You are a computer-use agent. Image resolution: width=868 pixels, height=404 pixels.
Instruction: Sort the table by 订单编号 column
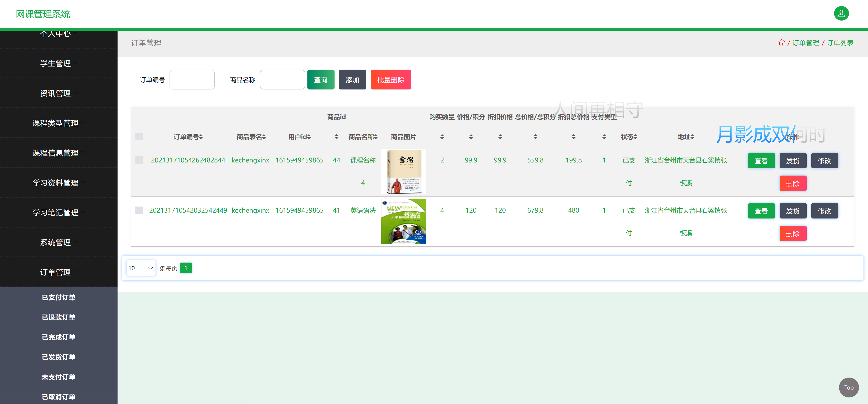[x=201, y=137]
